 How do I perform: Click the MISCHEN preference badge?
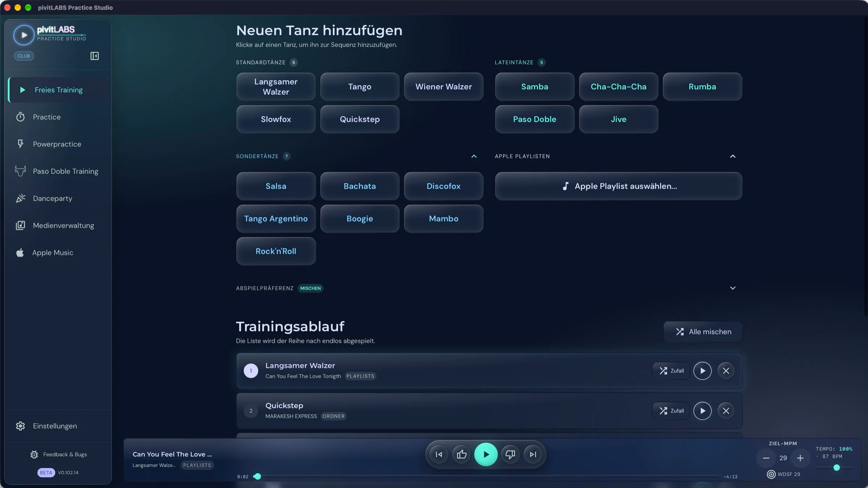(x=310, y=288)
